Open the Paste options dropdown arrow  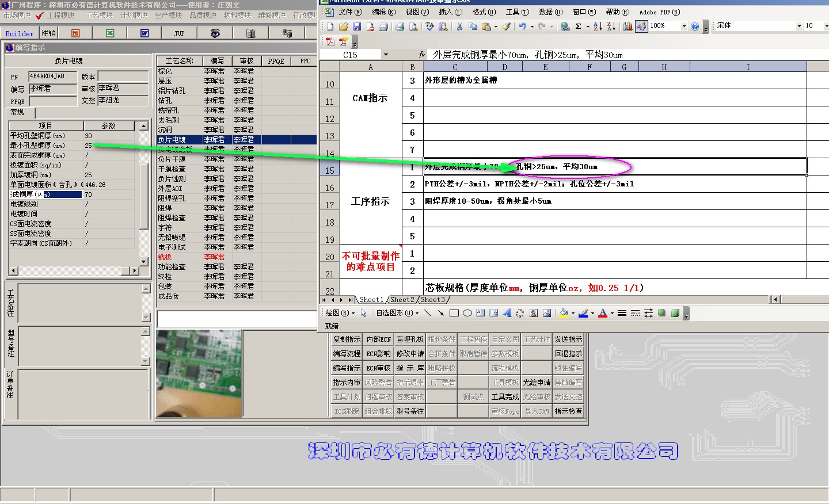(496, 26)
